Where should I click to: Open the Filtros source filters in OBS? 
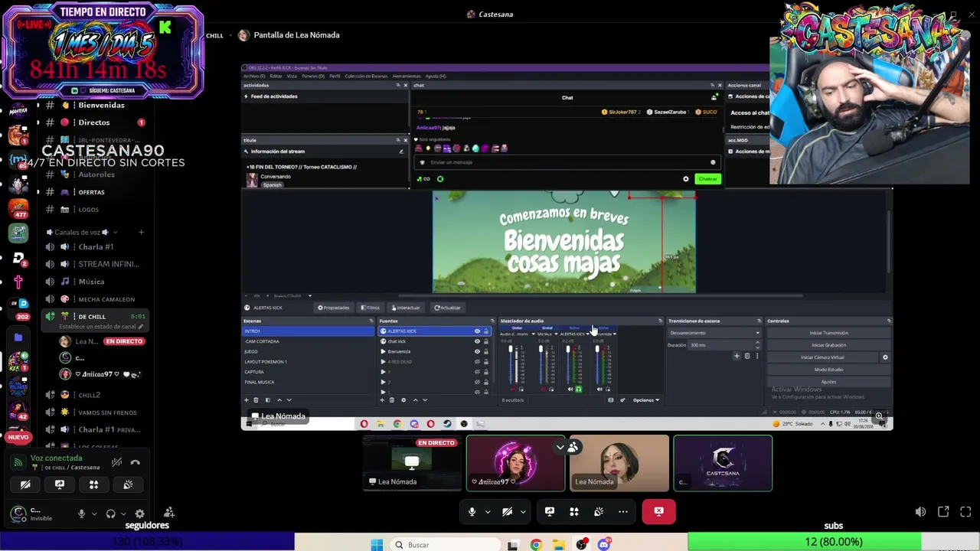pyautogui.click(x=370, y=308)
